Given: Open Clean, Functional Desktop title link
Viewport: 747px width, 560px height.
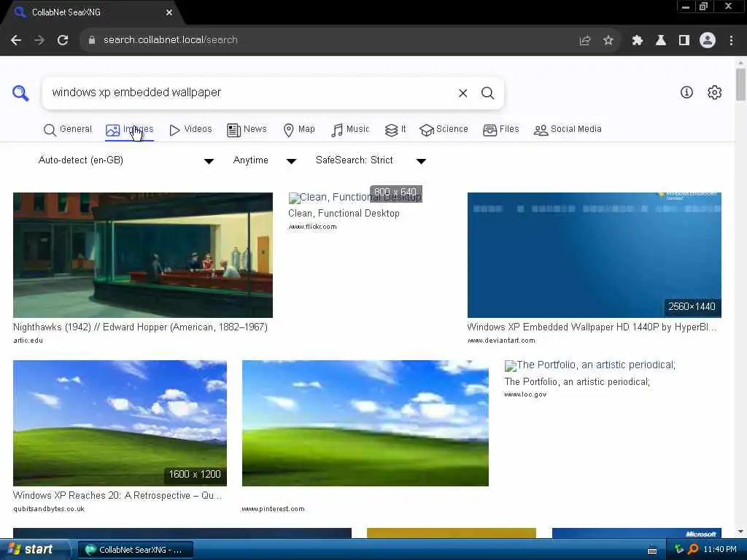Looking at the screenshot, I should coord(344,214).
